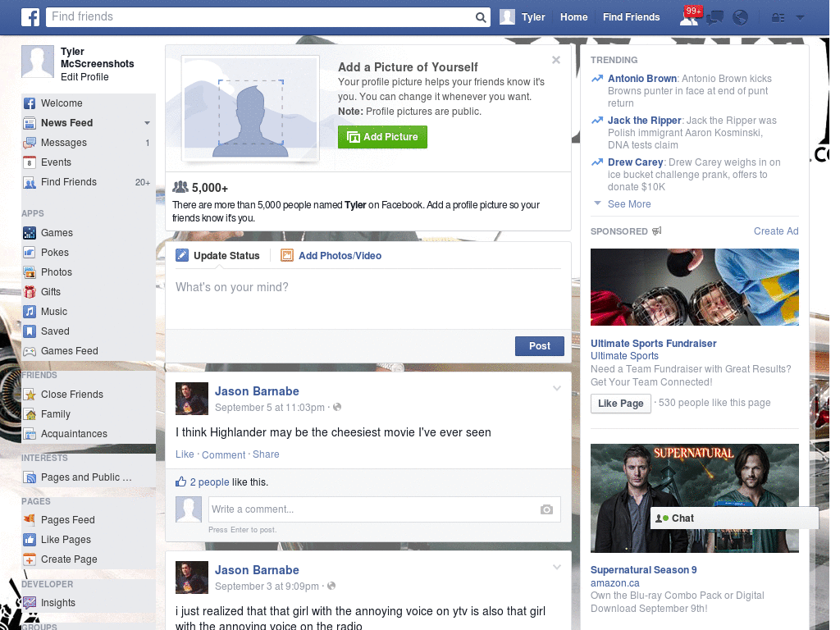Open the notifications globe icon
Screen dimensions: 840x630
click(x=741, y=18)
